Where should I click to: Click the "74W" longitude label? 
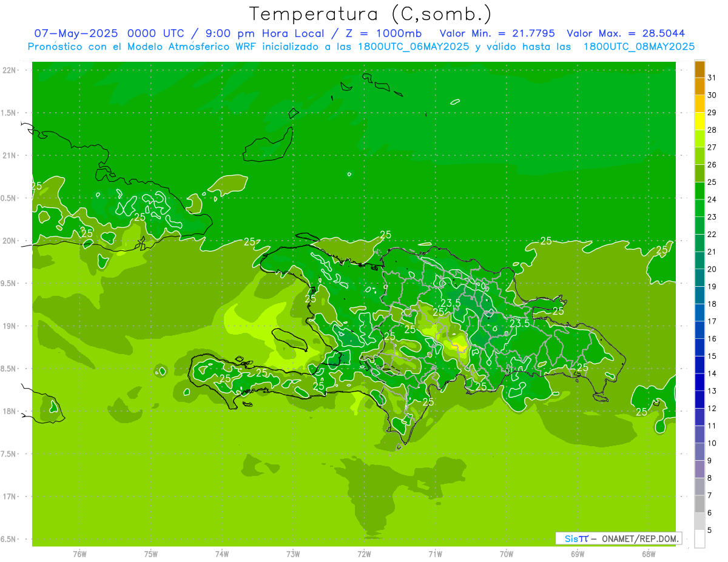(222, 554)
